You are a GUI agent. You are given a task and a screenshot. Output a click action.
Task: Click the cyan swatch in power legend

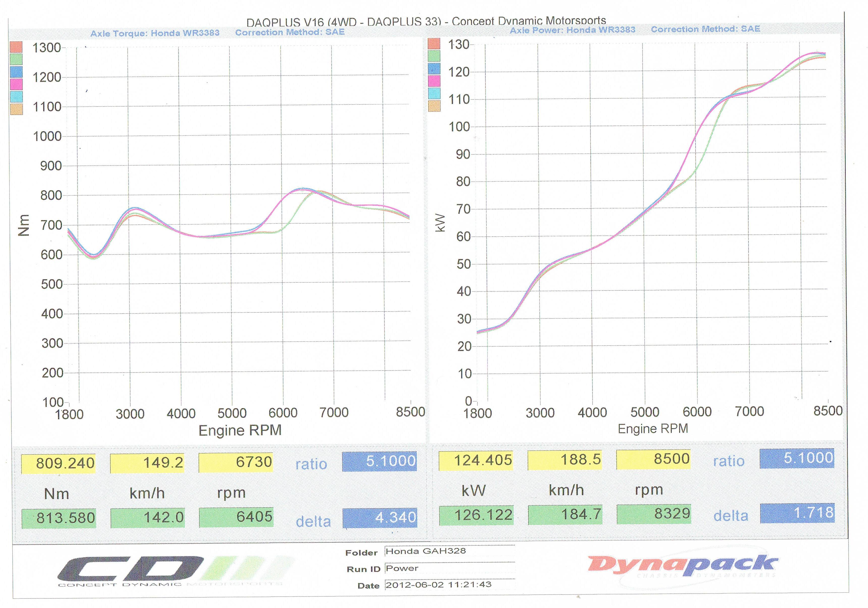434,93
